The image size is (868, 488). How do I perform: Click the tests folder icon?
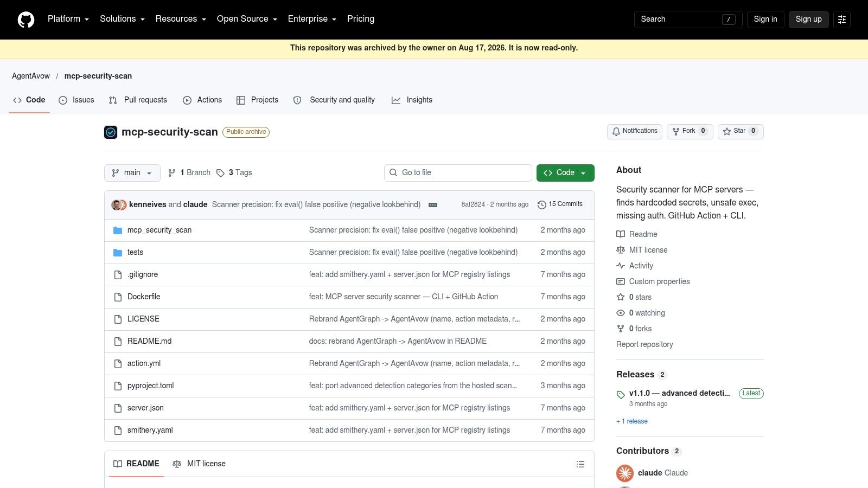click(x=118, y=253)
